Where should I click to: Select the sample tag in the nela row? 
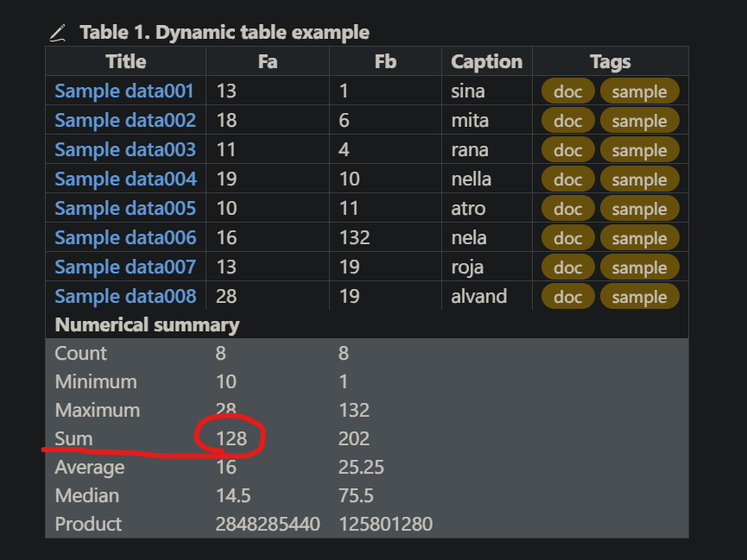pos(639,237)
